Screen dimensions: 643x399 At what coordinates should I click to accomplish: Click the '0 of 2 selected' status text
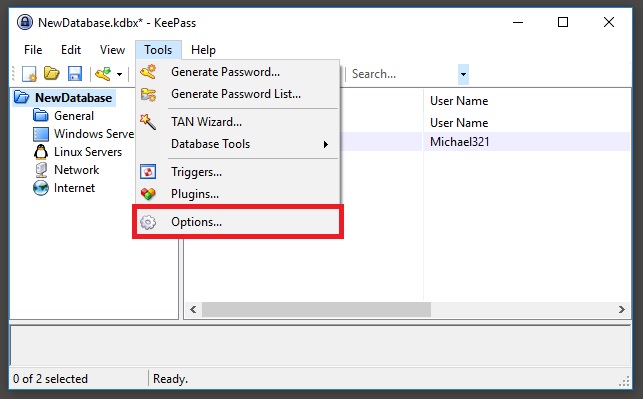click(50, 378)
